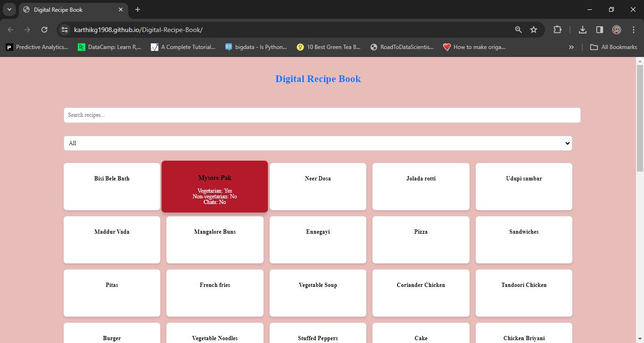
Task: Click the Digital Recipe Book heading
Action: coord(318,79)
